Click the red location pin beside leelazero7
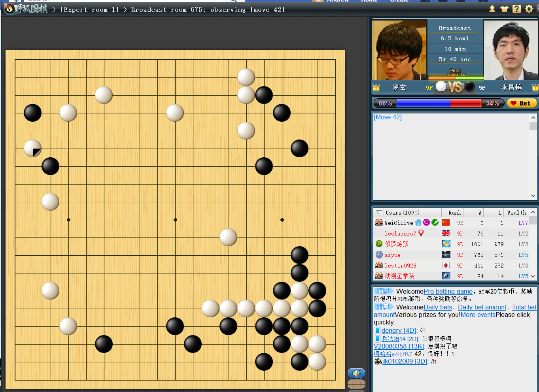Image resolution: width=539 pixels, height=392 pixels. pos(421,233)
